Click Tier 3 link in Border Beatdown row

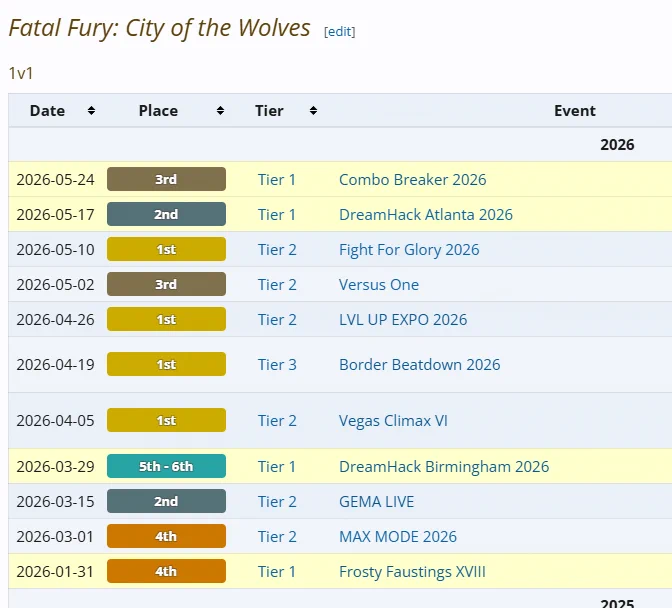(277, 365)
